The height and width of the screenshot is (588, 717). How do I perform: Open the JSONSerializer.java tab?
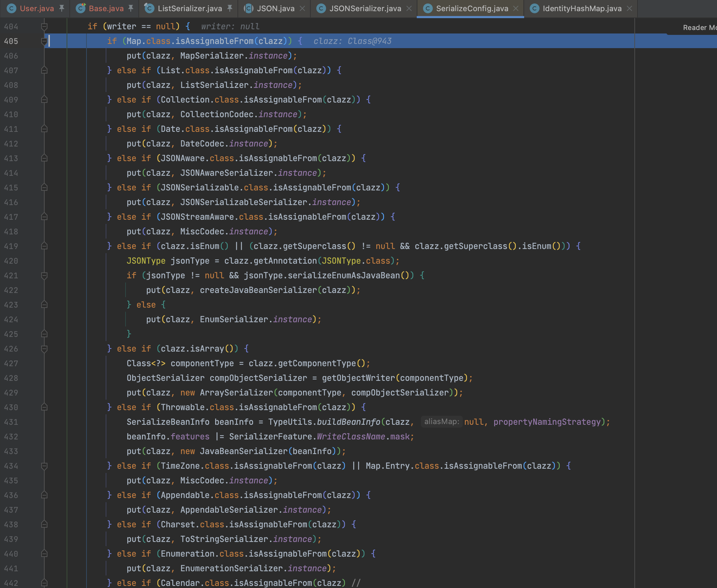[365, 8]
